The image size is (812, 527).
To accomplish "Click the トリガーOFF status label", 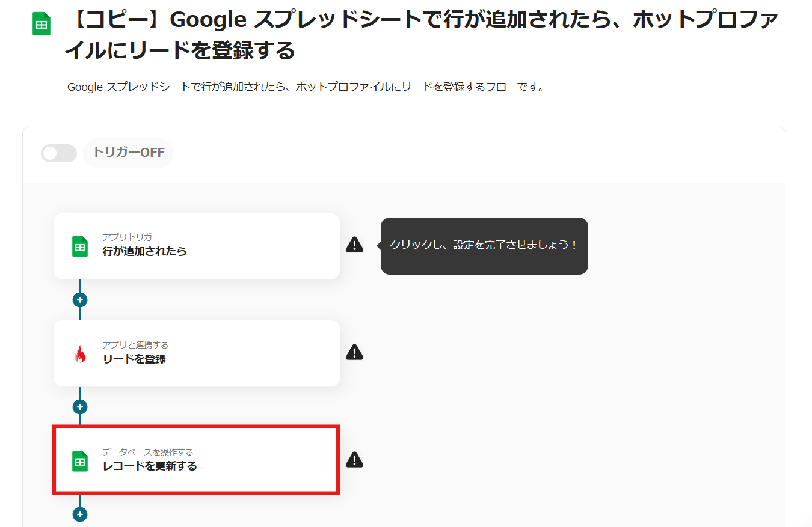I will (129, 153).
